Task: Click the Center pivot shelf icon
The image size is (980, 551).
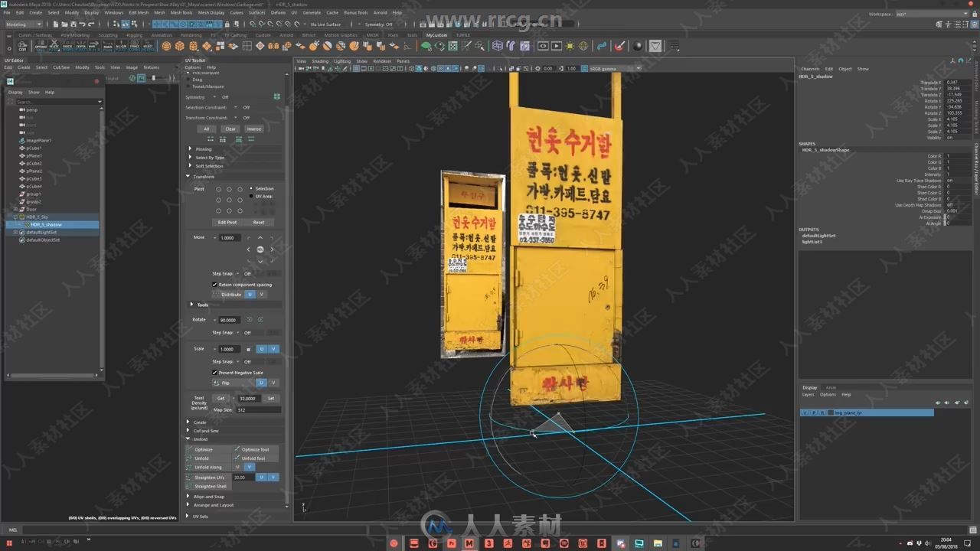Action: click(x=81, y=46)
